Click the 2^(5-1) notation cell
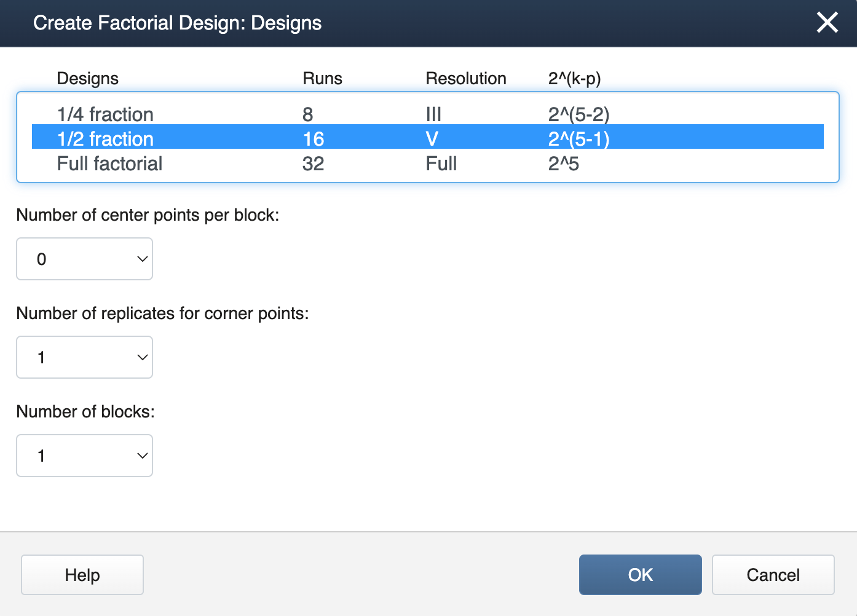The image size is (857, 616). [x=579, y=139]
